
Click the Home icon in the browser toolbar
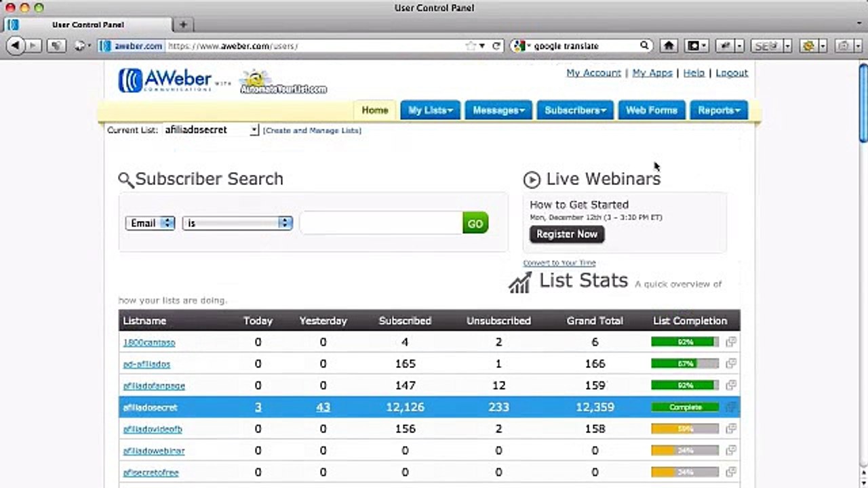click(x=669, y=46)
